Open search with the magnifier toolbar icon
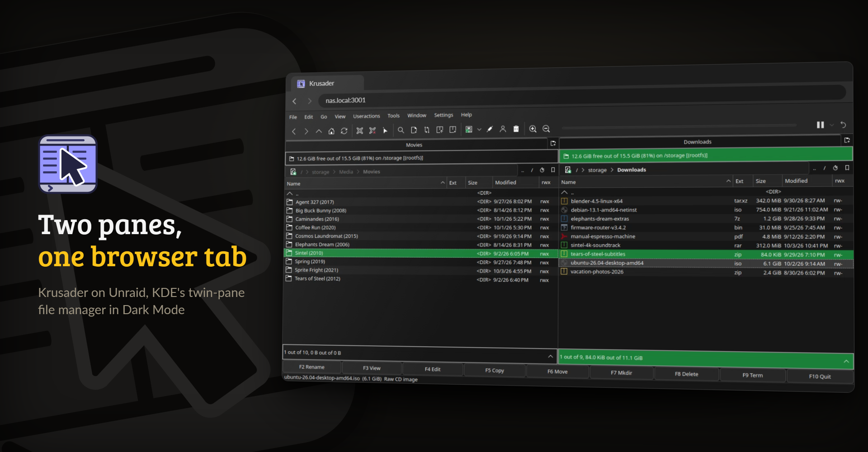The image size is (868, 452). (x=401, y=130)
